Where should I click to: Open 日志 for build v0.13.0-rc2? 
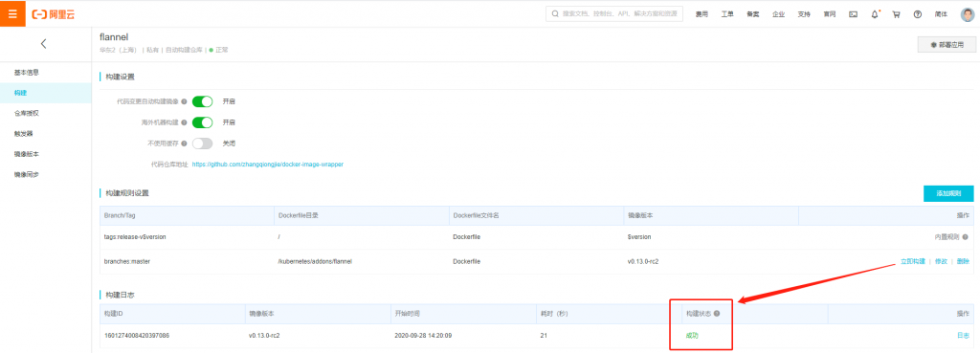pos(963,336)
